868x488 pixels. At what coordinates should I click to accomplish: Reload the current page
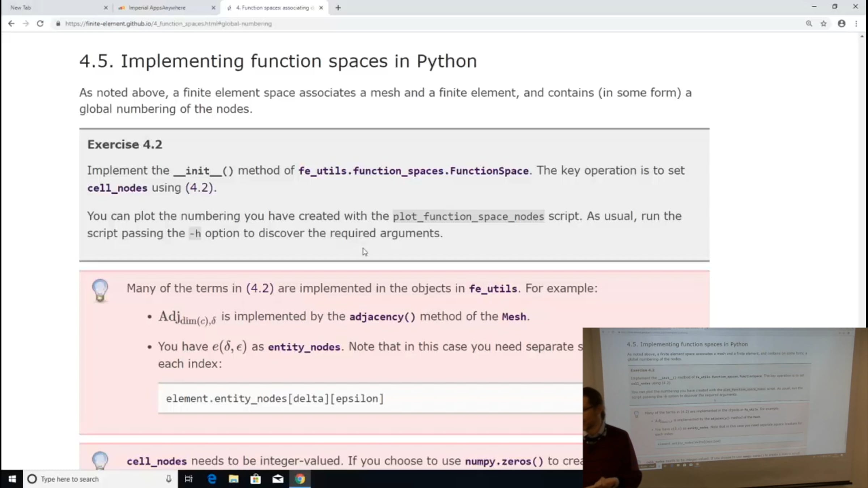click(x=40, y=23)
